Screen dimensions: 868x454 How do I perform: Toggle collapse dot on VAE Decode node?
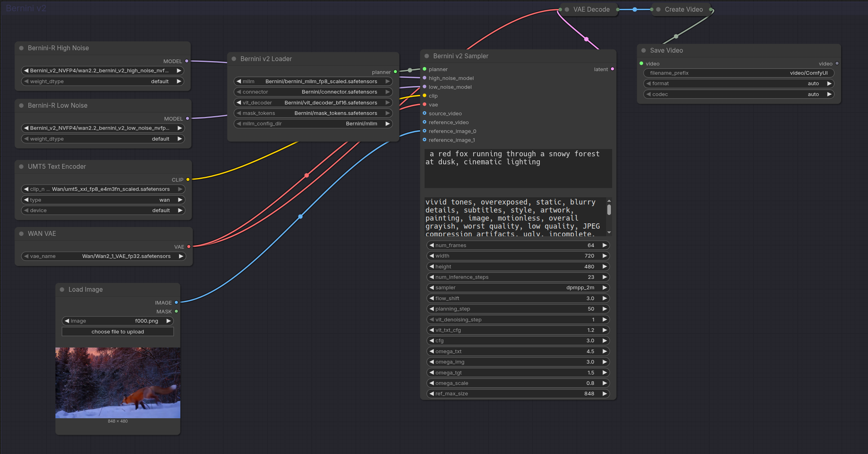[567, 10]
